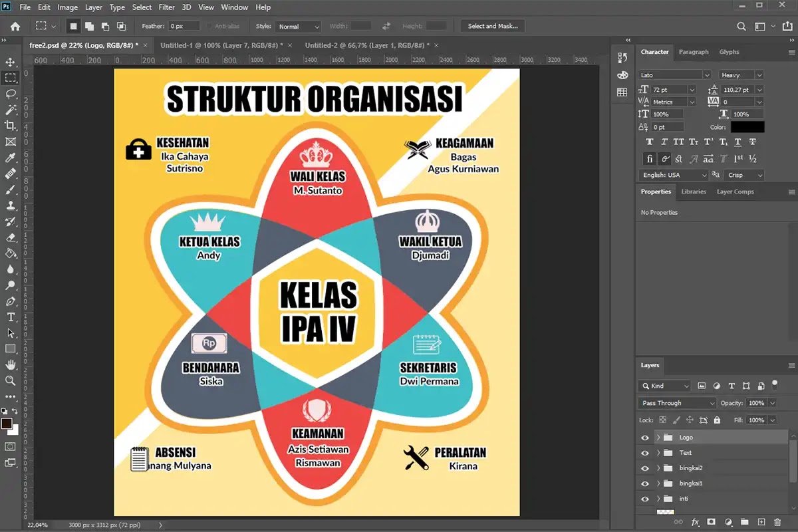Switch to the Libraries tab
The image size is (798, 532).
pos(693,192)
